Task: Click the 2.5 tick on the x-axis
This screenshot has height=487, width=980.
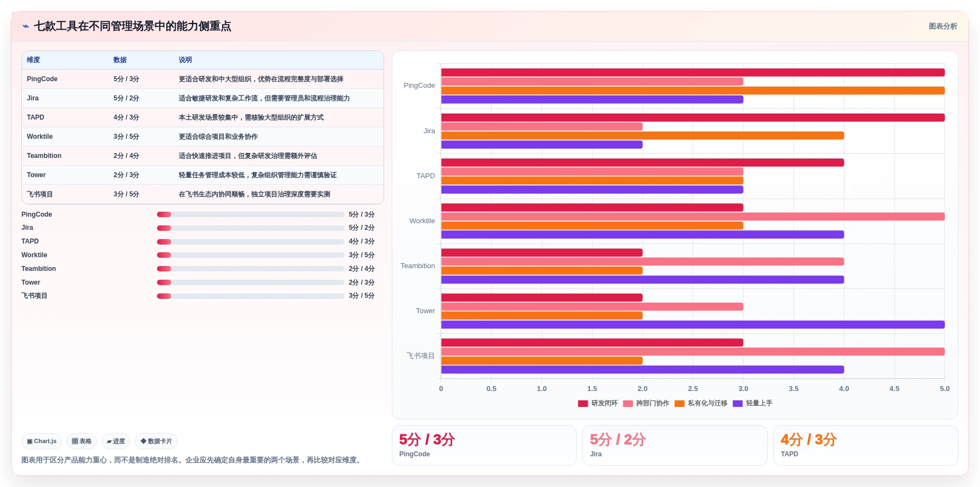Action: click(693, 388)
